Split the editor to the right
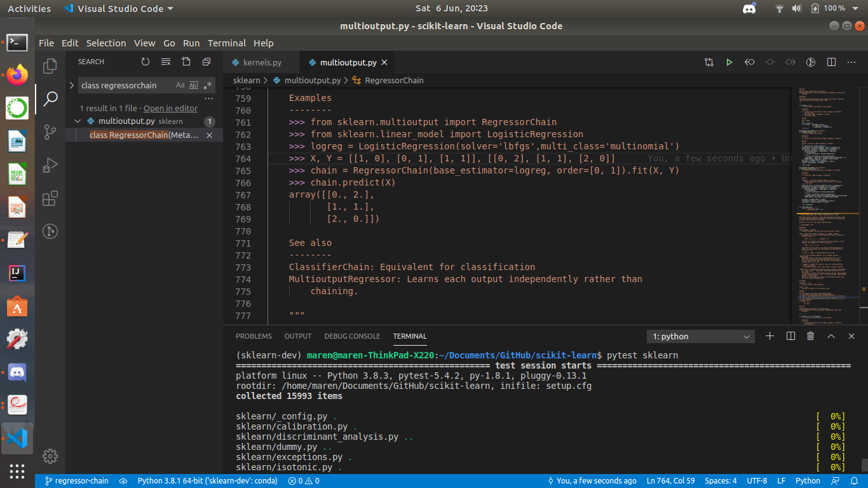This screenshot has height=488, width=868. point(831,62)
